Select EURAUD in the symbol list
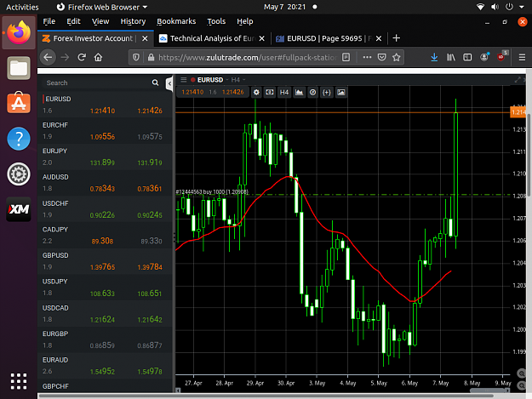 point(106,366)
